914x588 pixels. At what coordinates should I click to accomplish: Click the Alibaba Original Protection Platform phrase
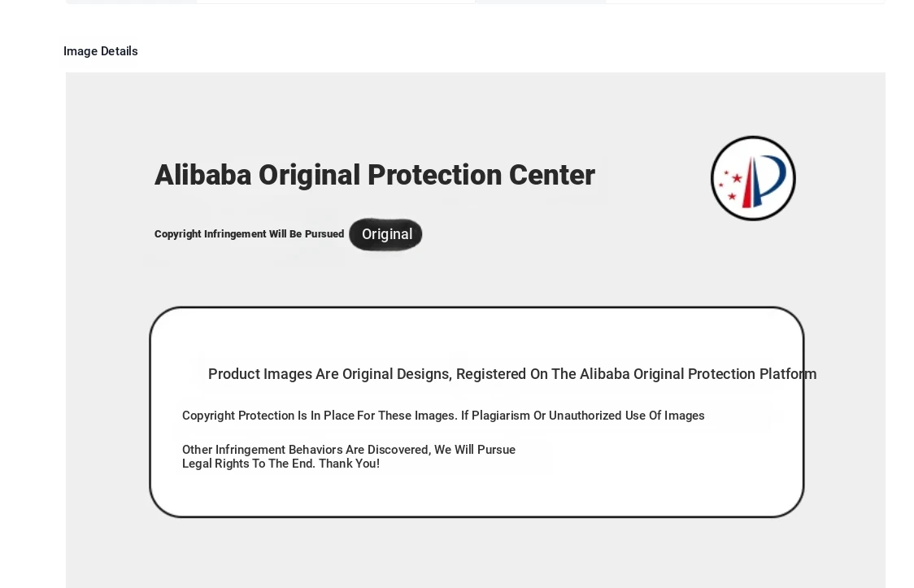click(699, 374)
